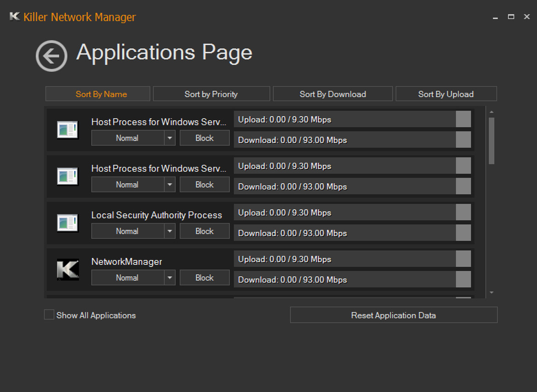
Task: Choose Sort By Download
Action: [x=333, y=94]
